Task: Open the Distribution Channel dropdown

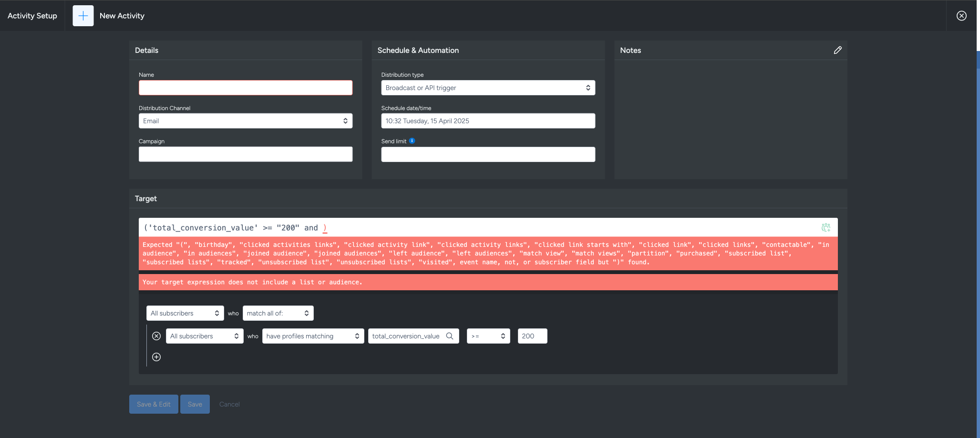Action: point(245,121)
